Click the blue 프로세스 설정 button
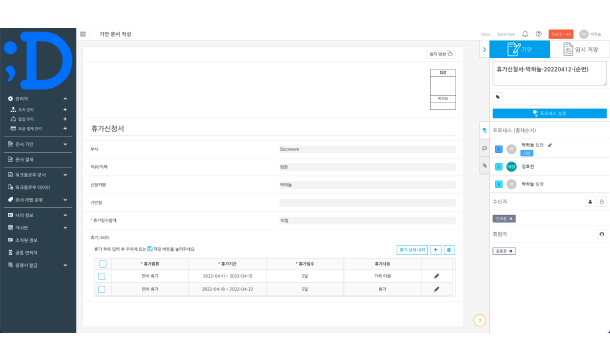610x361 pixels. 549,113
